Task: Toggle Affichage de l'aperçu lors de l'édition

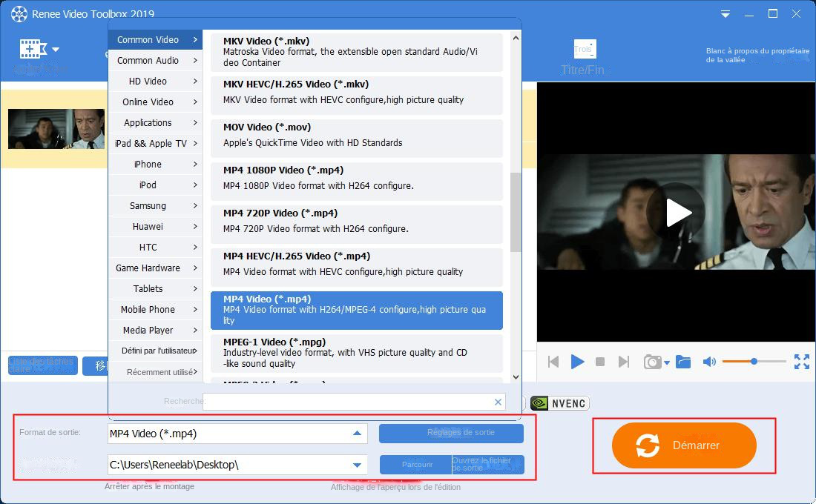Action: (395, 488)
